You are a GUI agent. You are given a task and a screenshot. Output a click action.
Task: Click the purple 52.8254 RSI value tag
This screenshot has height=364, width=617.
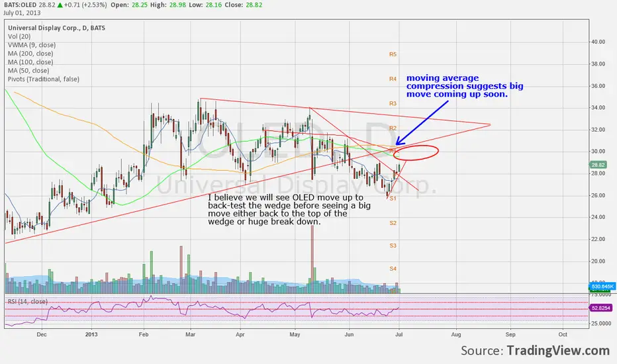[x=600, y=308]
